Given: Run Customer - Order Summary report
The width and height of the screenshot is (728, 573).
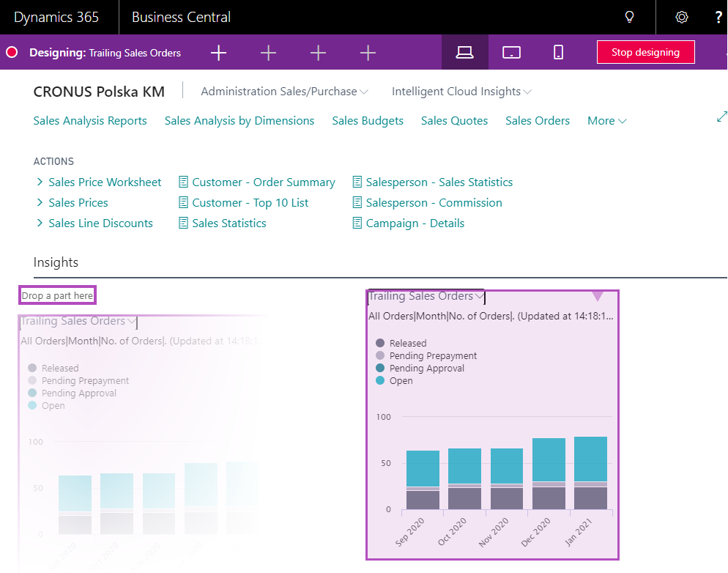Looking at the screenshot, I should (x=263, y=182).
